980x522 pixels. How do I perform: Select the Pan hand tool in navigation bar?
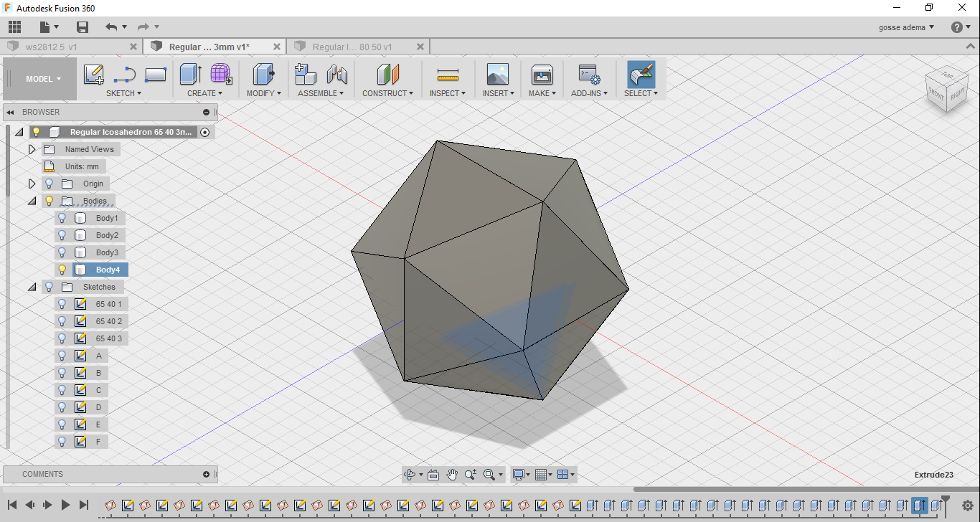coord(452,475)
